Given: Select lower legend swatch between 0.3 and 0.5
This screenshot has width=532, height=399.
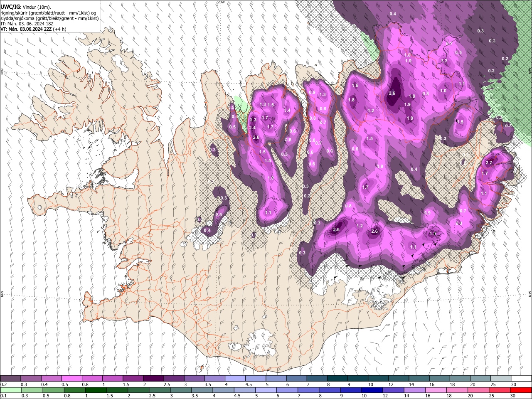Looking at the screenshot, I should (x=32, y=390).
